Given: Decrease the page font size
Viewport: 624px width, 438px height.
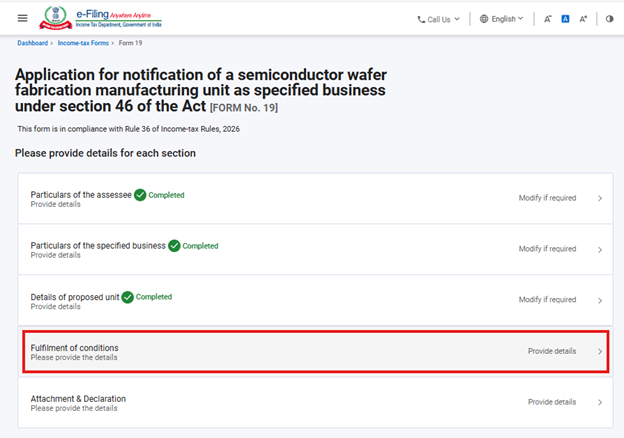Looking at the screenshot, I should pos(548,19).
